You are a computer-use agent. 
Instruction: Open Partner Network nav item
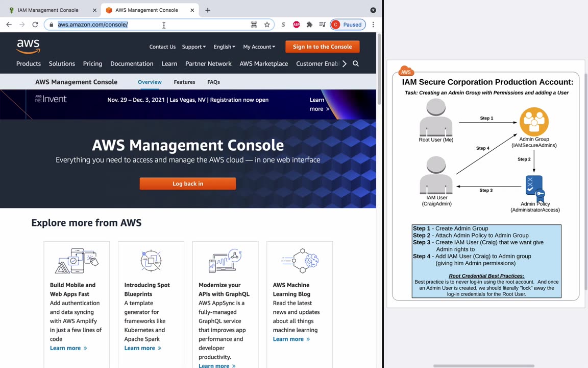coord(208,63)
